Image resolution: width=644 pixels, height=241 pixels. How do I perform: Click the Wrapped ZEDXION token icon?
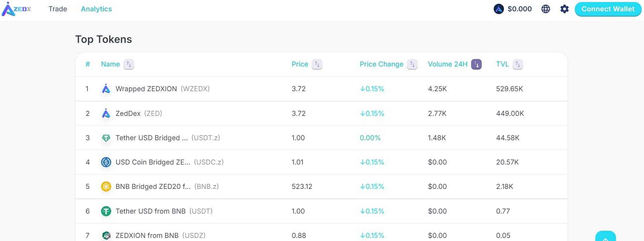pyautogui.click(x=106, y=88)
